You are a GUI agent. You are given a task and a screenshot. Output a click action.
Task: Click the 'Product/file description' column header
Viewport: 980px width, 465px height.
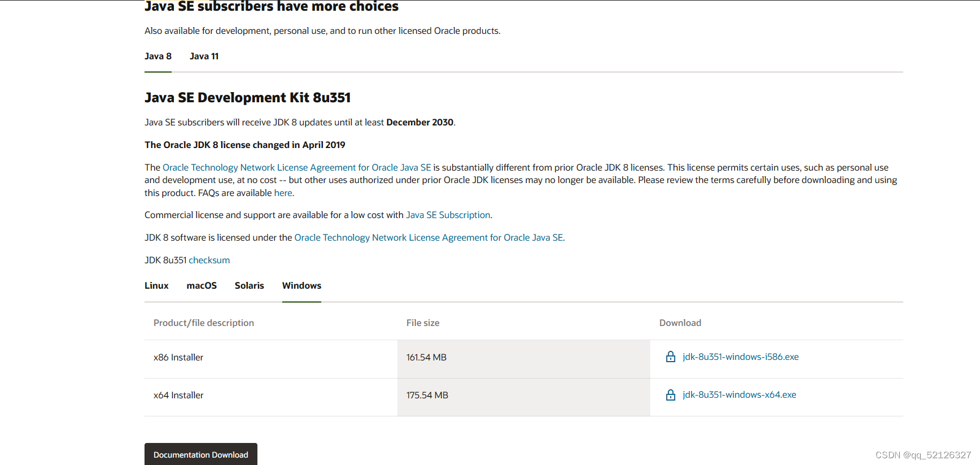tap(204, 323)
